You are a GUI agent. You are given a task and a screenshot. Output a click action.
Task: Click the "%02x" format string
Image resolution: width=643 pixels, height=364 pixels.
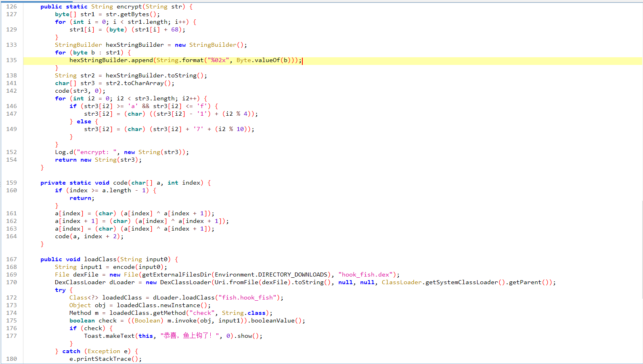click(x=218, y=60)
